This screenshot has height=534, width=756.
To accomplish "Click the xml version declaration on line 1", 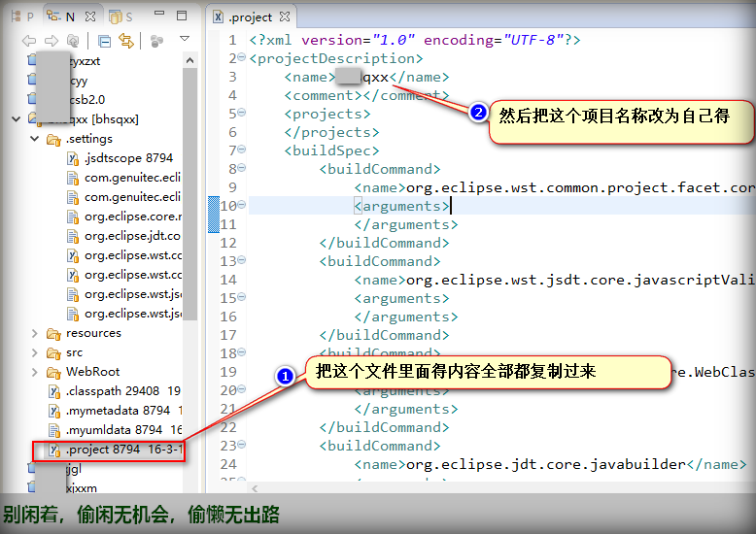I will tap(415, 40).
